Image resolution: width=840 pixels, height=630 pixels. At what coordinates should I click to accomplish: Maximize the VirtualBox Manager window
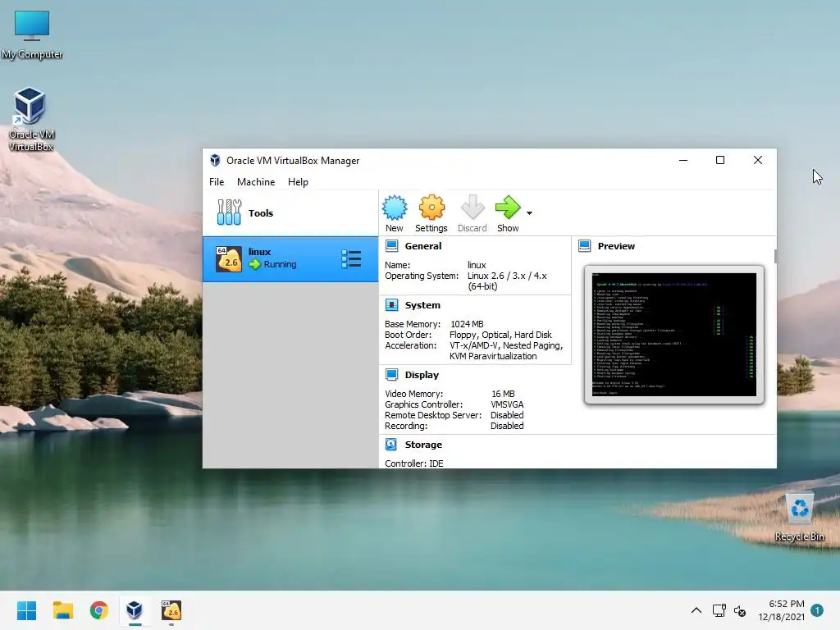pos(720,160)
